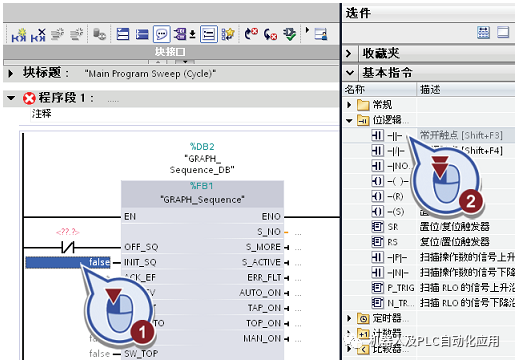Collapse the 位逻辑 bit logic folder
516x364 pixels.
[x=349, y=120]
